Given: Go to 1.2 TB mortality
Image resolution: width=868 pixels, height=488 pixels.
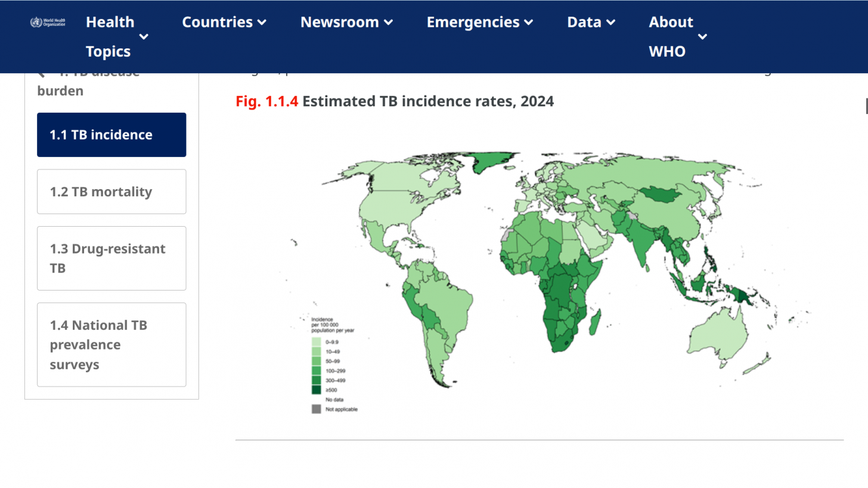Looking at the screenshot, I should click(x=111, y=192).
